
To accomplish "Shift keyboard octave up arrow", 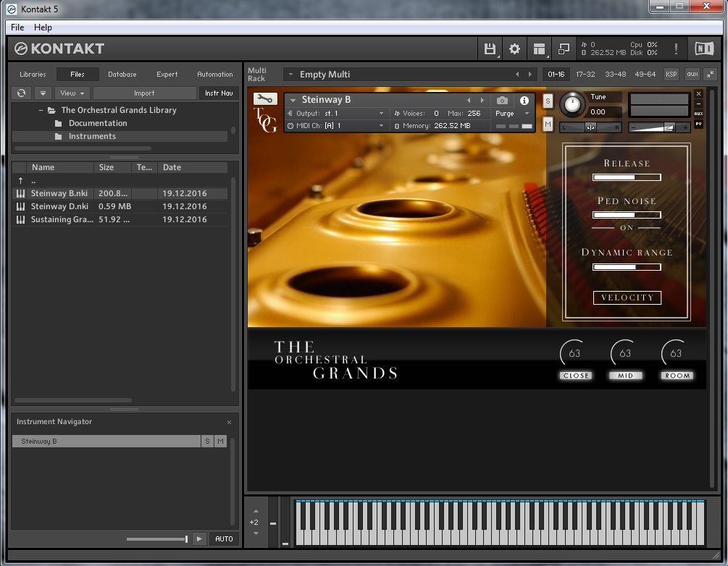I will [x=256, y=511].
